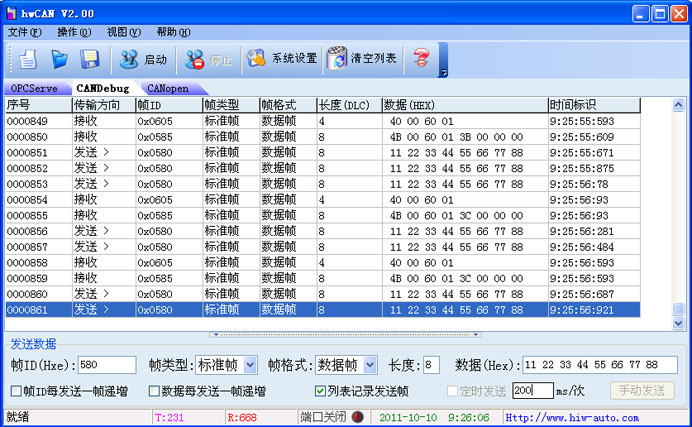This screenshot has height=427, width=692.
Task: Clear the list with 清空列表
Action: tap(362, 58)
